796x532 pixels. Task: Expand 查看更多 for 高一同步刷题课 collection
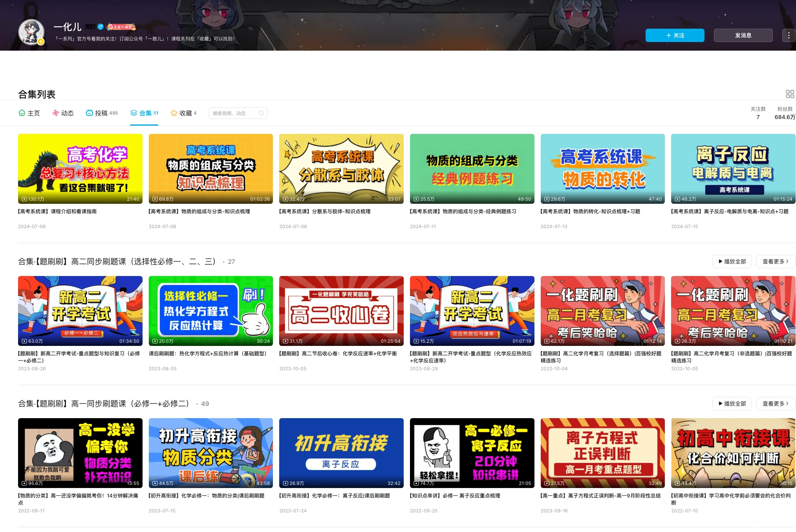[775, 404]
